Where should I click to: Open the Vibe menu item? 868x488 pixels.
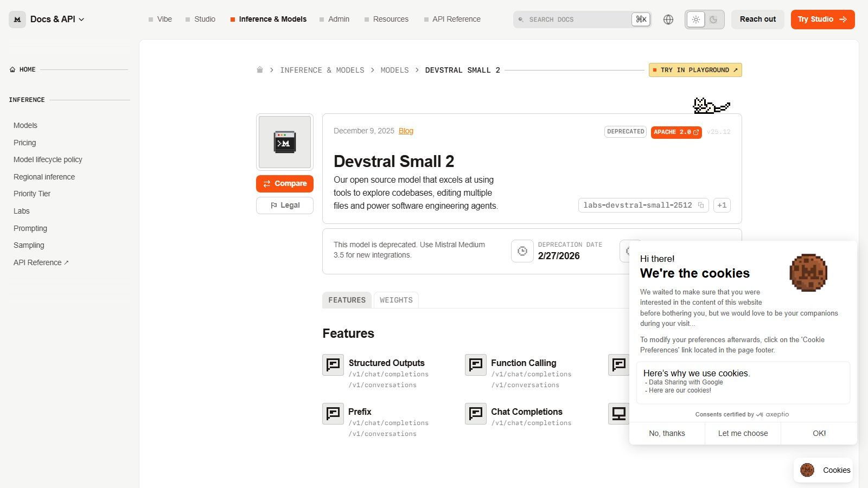(x=160, y=19)
